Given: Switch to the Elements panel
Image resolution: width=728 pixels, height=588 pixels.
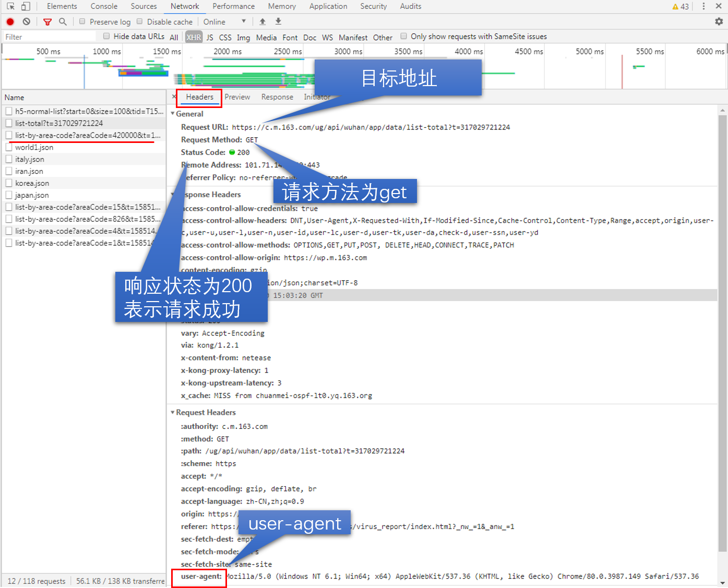Looking at the screenshot, I should [x=62, y=6].
